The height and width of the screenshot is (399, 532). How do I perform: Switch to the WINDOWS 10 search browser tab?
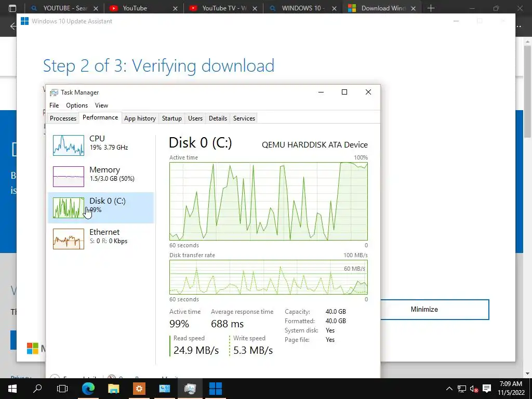point(302,8)
